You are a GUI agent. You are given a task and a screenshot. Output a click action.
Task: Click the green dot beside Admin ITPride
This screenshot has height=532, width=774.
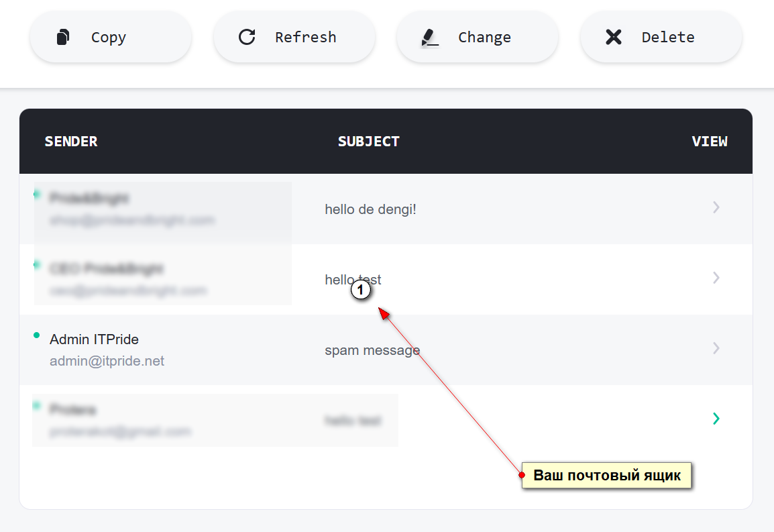click(36, 335)
